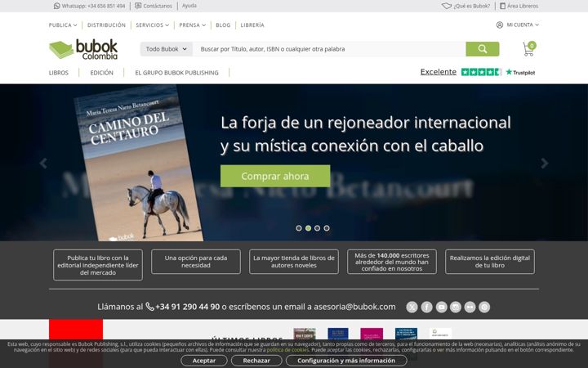Click the MI CUENTA user avatar icon
Screen dimensions: 588x368
click(x=500, y=25)
